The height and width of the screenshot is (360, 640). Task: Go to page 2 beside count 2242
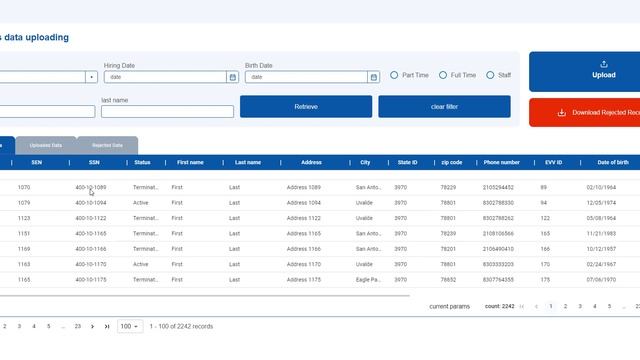(x=565, y=307)
